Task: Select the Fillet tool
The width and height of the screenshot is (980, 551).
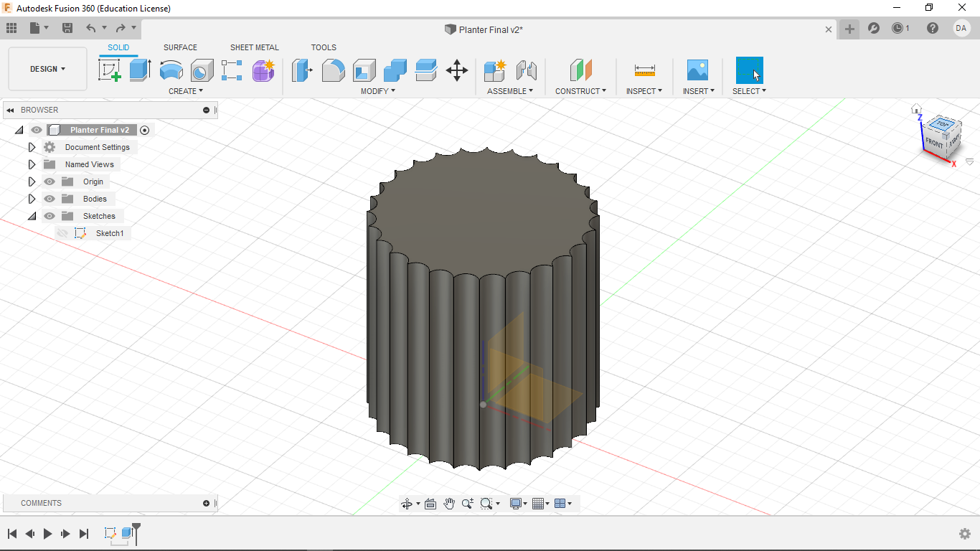Action: point(333,70)
